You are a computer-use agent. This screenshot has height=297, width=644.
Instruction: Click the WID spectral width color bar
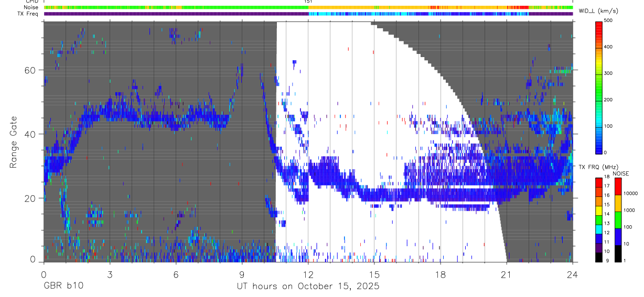coord(599,87)
